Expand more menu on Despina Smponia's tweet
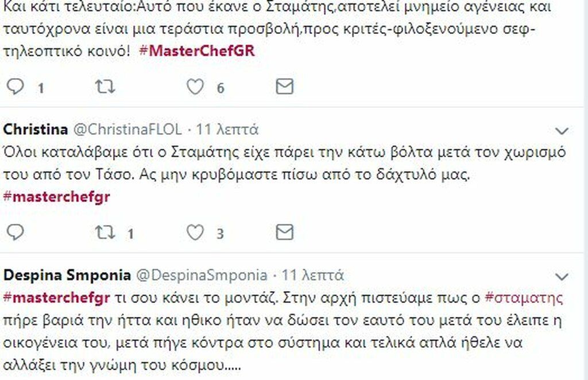This screenshot has width=588, height=380. pyautogui.click(x=562, y=277)
